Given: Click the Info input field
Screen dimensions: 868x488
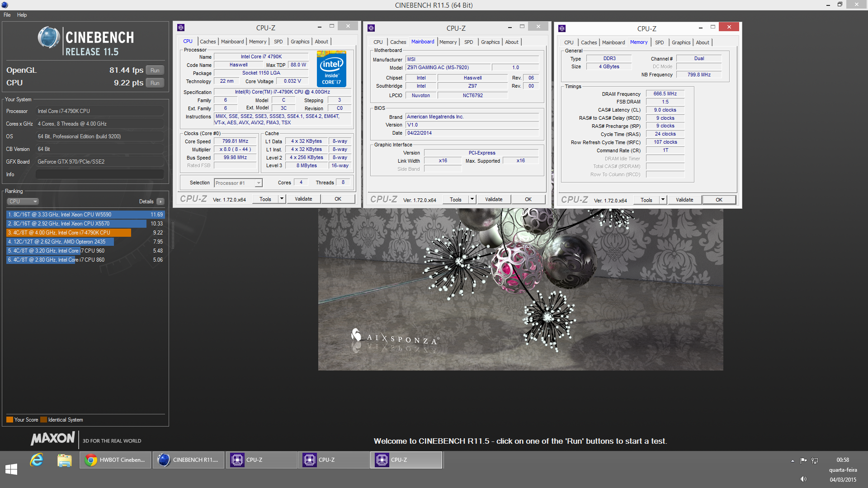Looking at the screenshot, I should [99, 174].
